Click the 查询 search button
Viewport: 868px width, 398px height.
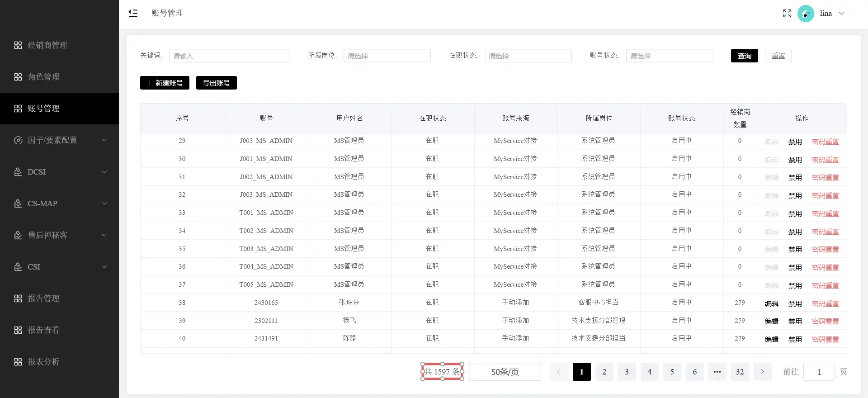pos(744,56)
